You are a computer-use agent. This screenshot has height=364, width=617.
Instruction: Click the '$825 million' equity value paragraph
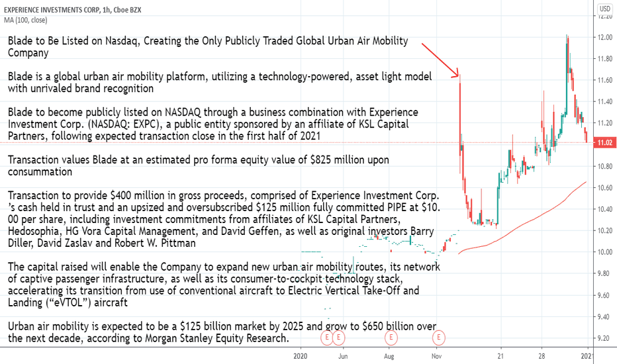click(199, 165)
